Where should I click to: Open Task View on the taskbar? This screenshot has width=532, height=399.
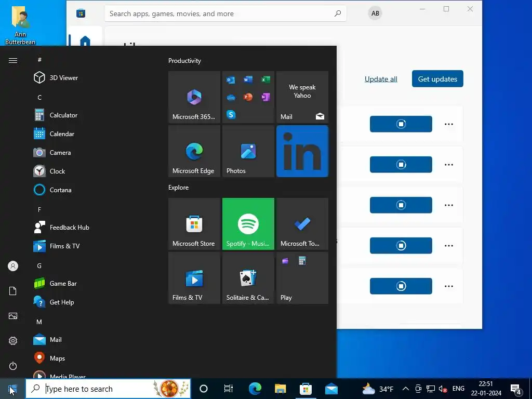click(229, 389)
